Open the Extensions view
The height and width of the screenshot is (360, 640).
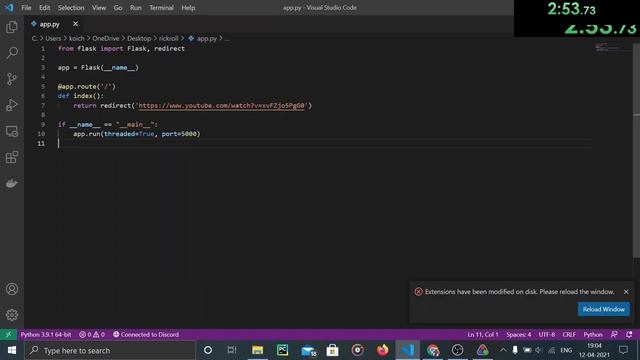tap(12, 157)
